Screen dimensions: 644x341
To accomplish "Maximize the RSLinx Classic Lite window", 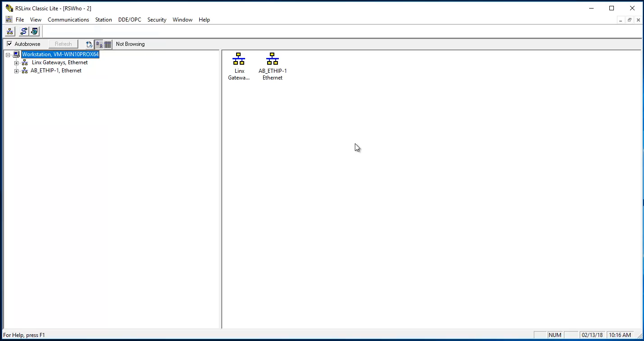I will tap(612, 8).
